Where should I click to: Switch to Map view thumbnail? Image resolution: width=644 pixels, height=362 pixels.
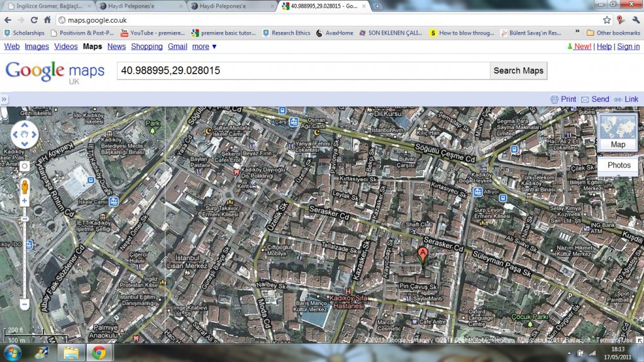[618, 132]
